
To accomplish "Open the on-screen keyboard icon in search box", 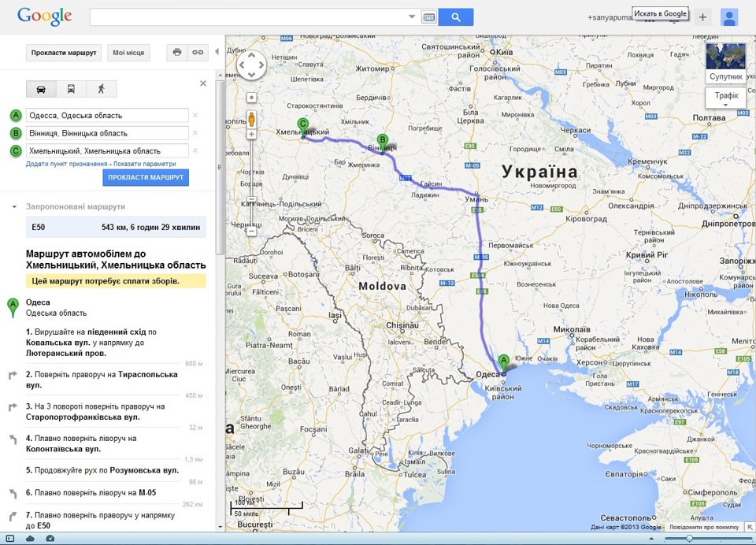I will pyautogui.click(x=428, y=17).
